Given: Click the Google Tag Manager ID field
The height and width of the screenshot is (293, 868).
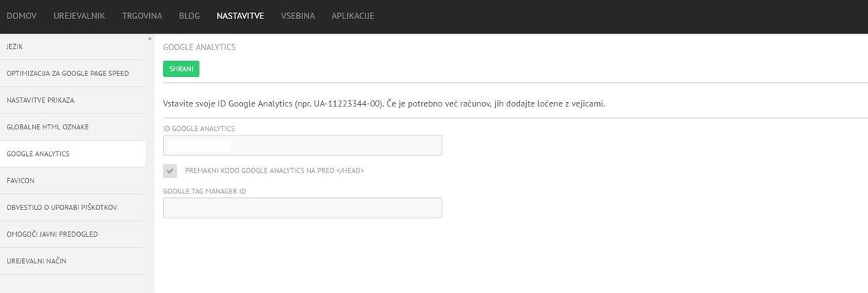Looking at the screenshot, I should 302,208.
